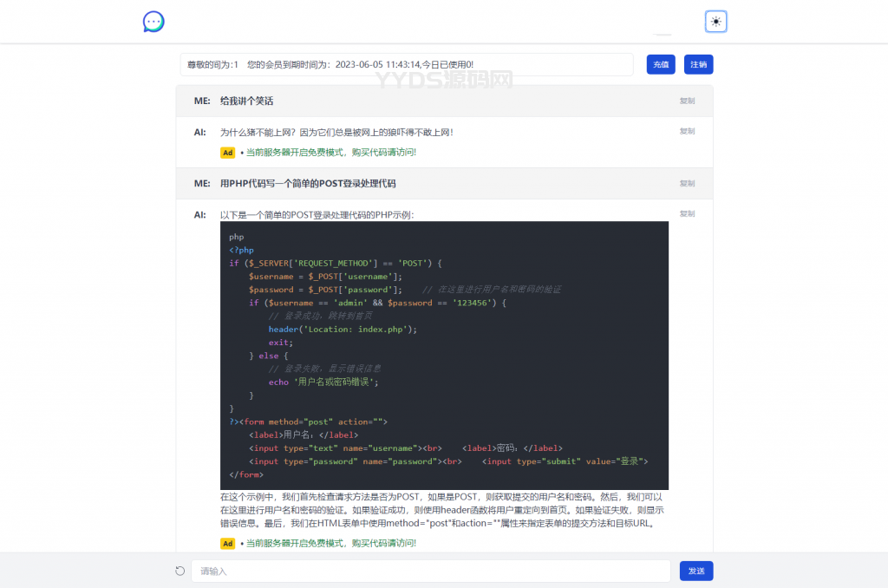Open the free mode ad link under joke
This screenshot has width=888, height=588.
tap(330, 153)
